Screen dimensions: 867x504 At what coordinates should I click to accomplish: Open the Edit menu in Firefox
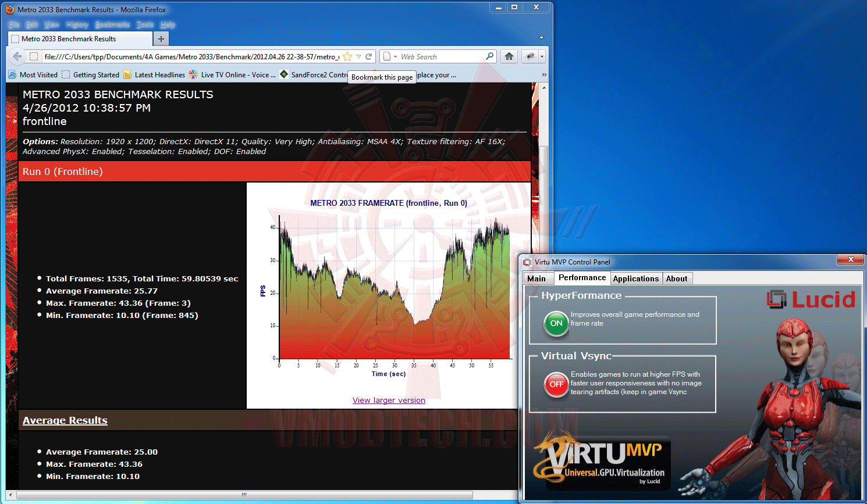pos(32,24)
